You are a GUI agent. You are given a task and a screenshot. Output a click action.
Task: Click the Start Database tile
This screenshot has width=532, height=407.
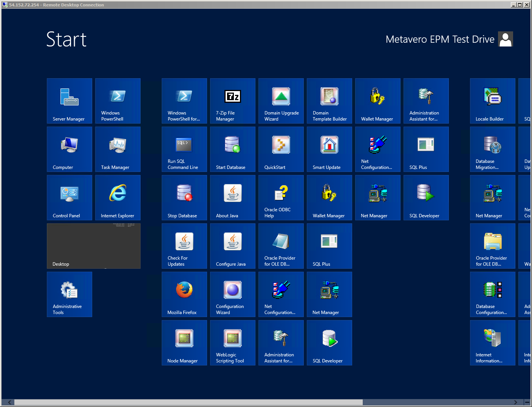coord(233,149)
